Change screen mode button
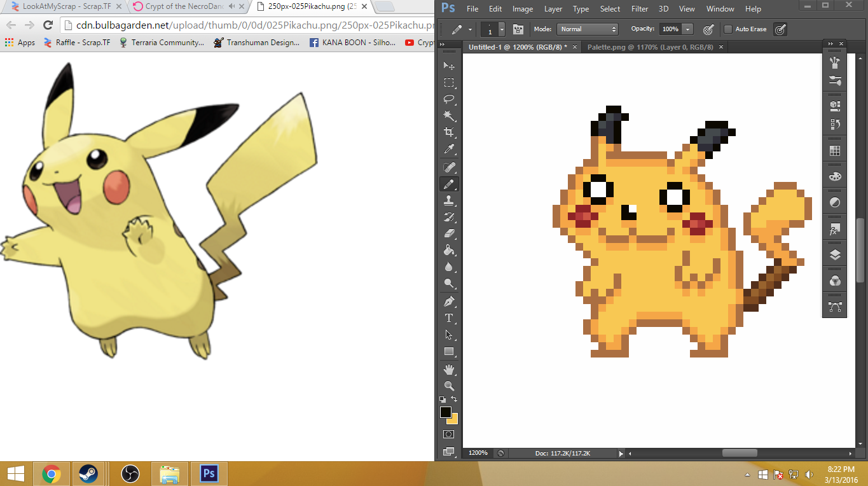The image size is (868, 486). (x=449, y=452)
